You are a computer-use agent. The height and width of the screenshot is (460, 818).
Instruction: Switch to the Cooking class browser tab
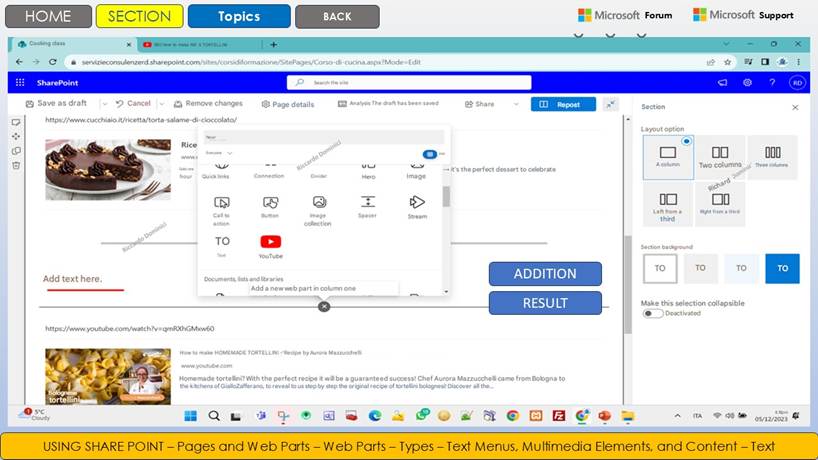tap(73, 44)
